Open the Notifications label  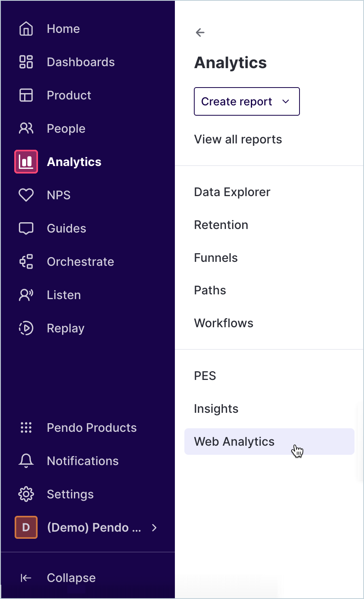click(x=83, y=461)
